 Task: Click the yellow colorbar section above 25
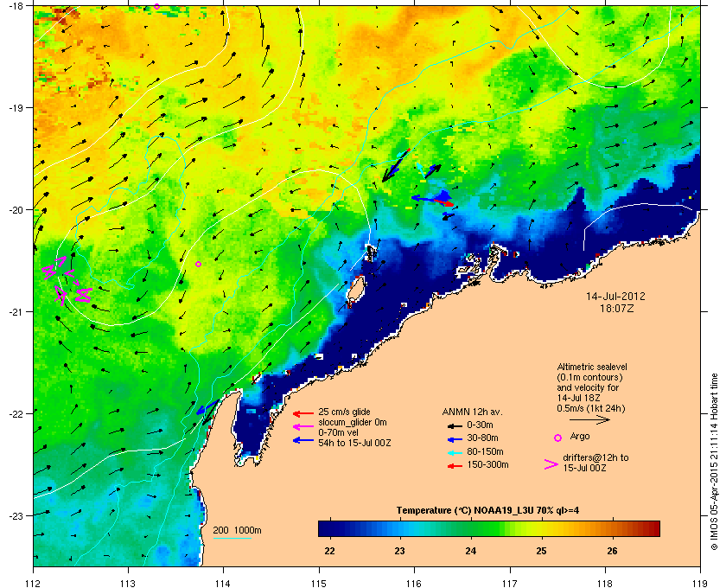pyautogui.click(x=542, y=528)
